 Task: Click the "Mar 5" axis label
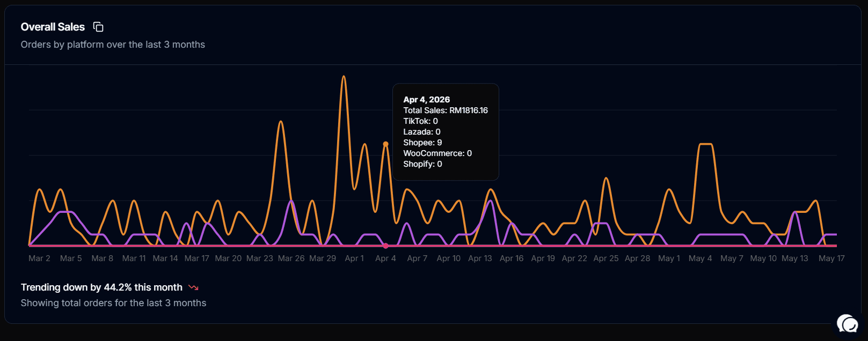pos(71,258)
